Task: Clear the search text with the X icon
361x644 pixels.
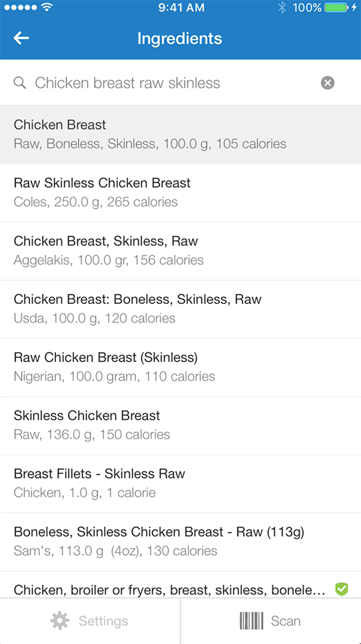Action: pos(328,83)
